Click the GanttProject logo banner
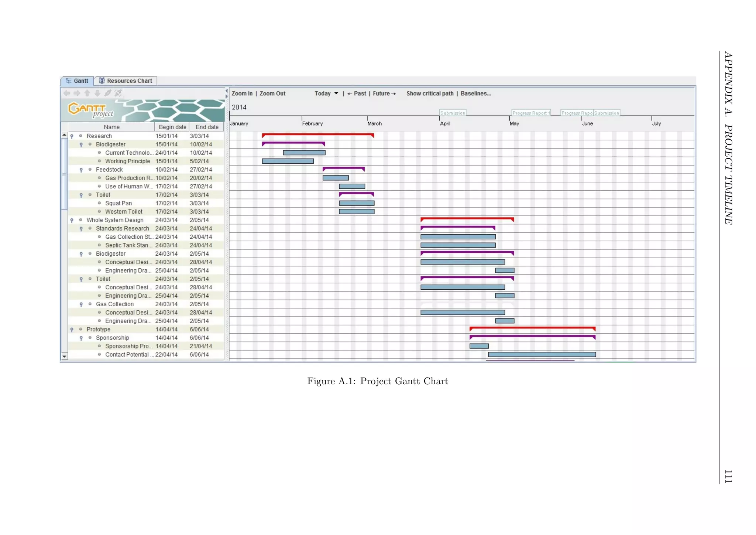Image resolution: width=756 pixels, height=535 pixels. click(x=142, y=110)
